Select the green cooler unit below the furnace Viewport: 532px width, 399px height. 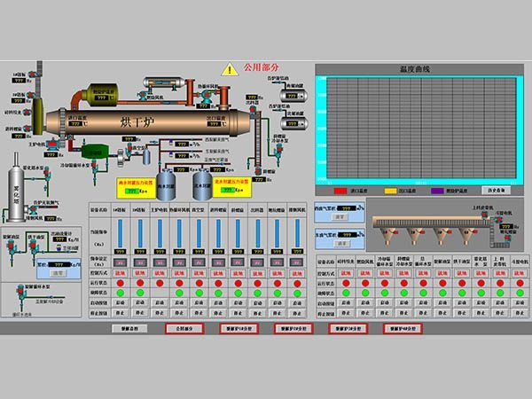[x=95, y=152]
